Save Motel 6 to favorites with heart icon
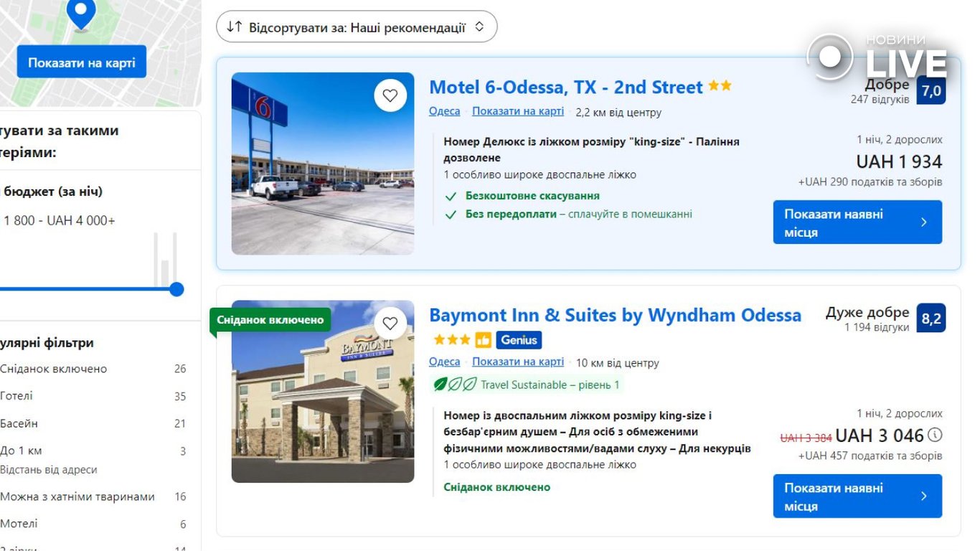Viewport: 980px width, 551px height. [390, 95]
